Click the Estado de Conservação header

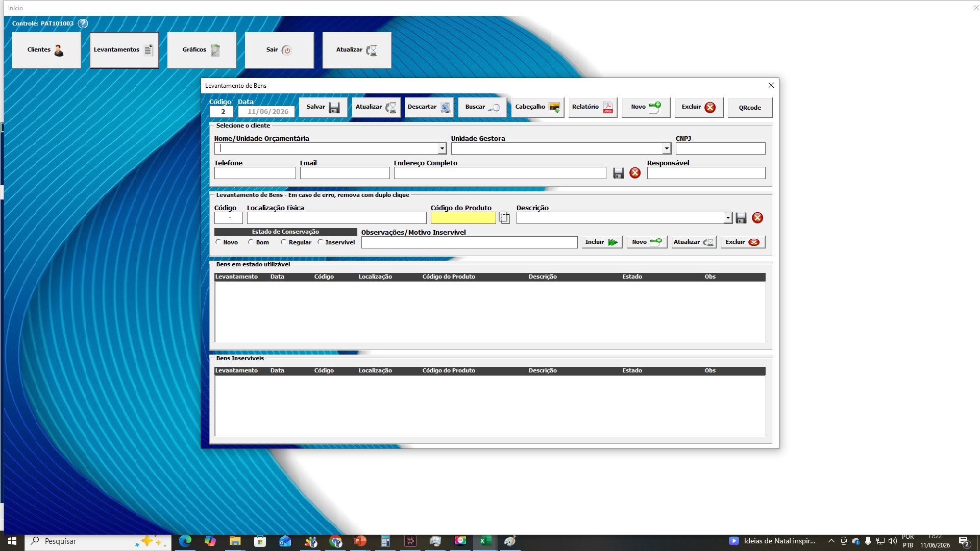[285, 232]
